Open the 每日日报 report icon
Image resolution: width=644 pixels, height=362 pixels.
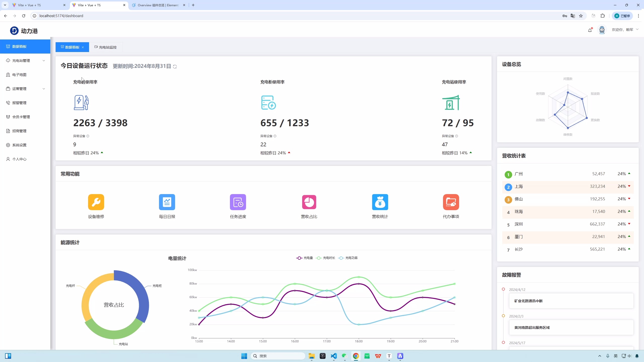[x=167, y=202]
